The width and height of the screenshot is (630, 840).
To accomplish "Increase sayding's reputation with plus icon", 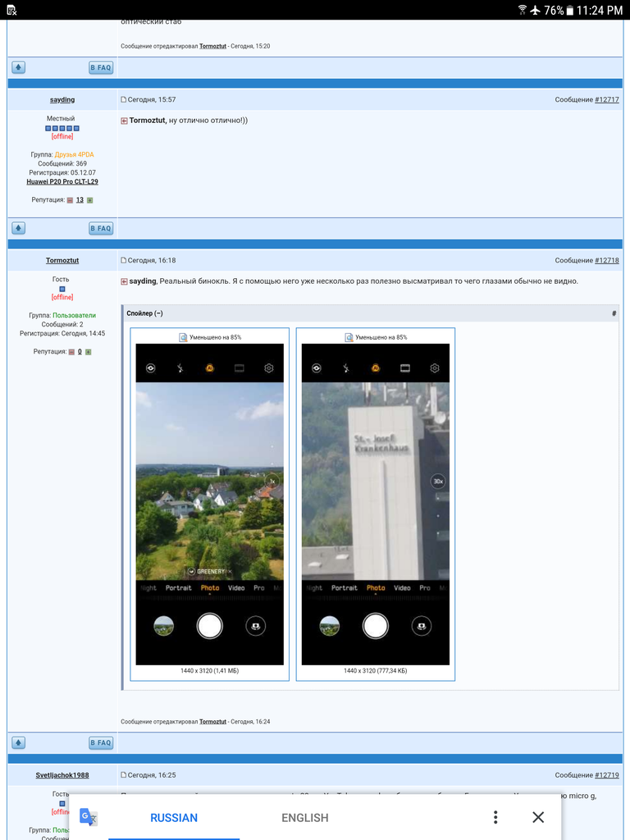I will 89,200.
